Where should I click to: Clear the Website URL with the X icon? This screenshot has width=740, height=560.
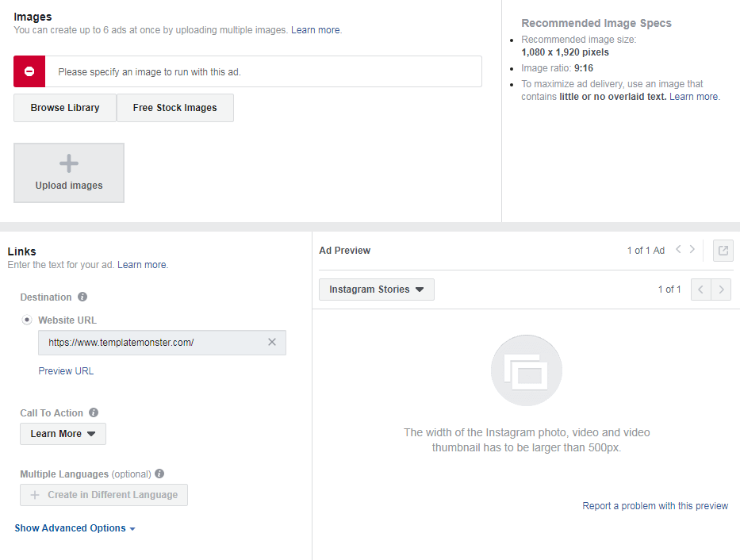[x=272, y=343]
